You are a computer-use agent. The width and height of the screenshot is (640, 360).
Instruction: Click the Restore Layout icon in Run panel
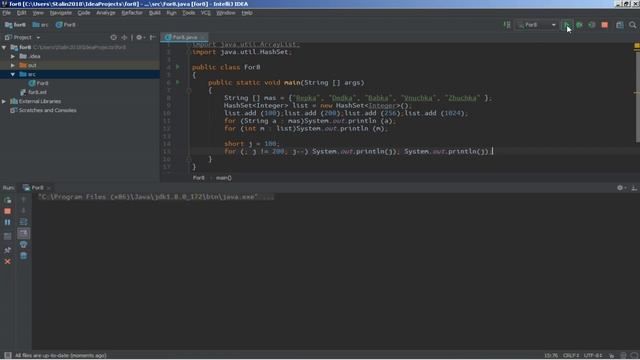[x=7, y=236]
